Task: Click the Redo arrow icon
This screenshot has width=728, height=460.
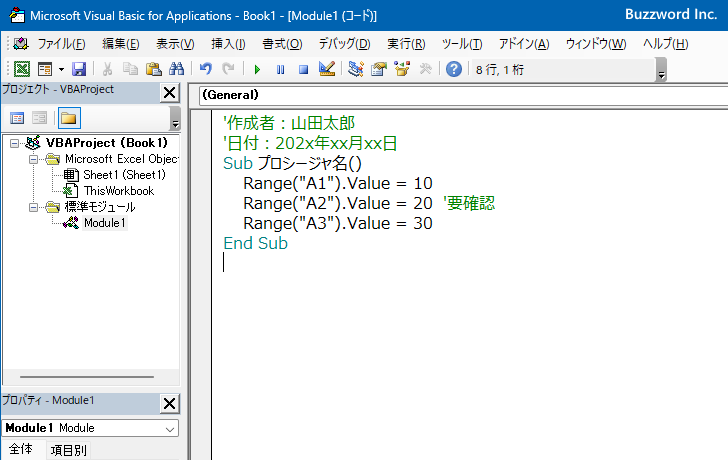Action: pyautogui.click(x=228, y=69)
